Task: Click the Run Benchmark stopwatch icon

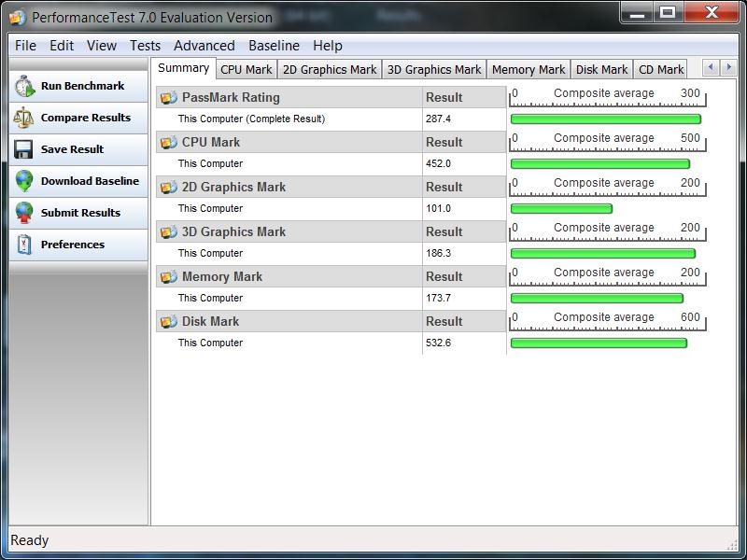Action: (x=24, y=86)
